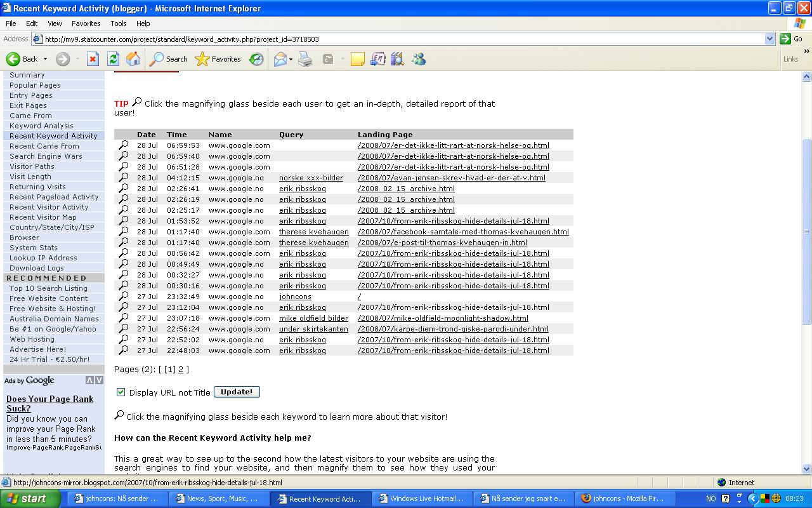This screenshot has width=812, height=508.
Task: Open the Popular Pages sidebar link
Action: (x=35, y=85)
